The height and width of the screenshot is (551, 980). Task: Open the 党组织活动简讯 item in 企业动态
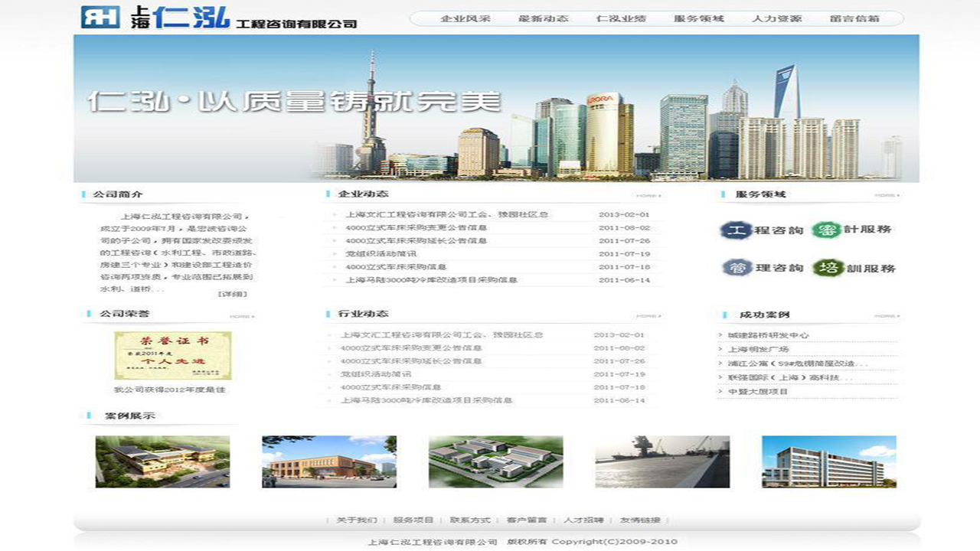coord(381,253)
